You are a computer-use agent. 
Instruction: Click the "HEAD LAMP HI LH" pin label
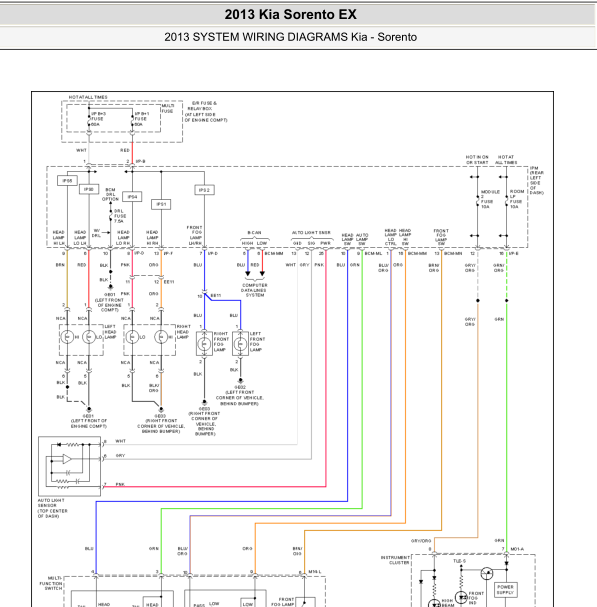(59, 238)
